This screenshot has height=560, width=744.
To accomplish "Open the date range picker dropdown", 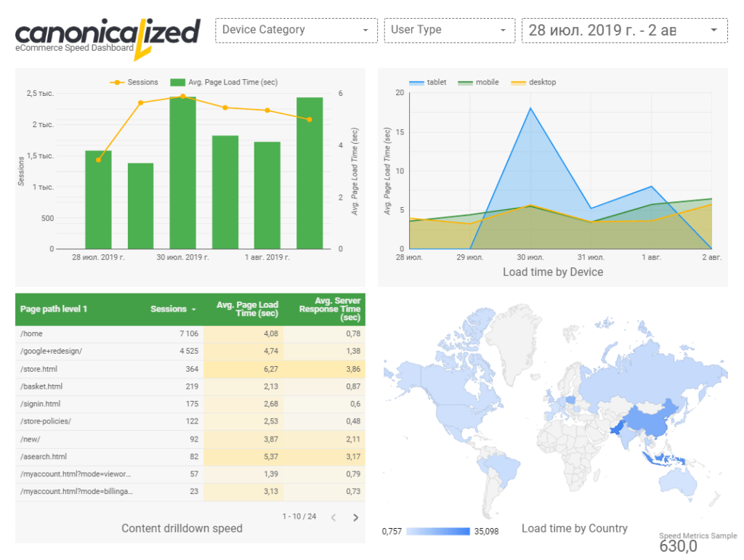I will tap(624, 31).
